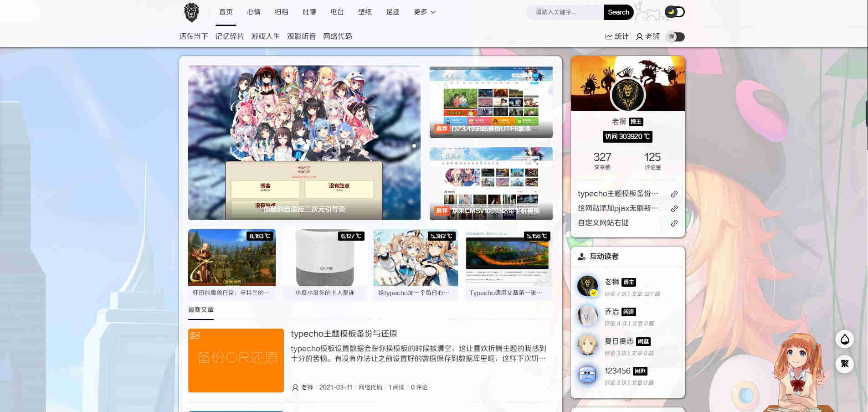Screen dimensions: 868x412
Task: Click the lion logo in the header
Action: pyautogui.click(x=191, y=12)
